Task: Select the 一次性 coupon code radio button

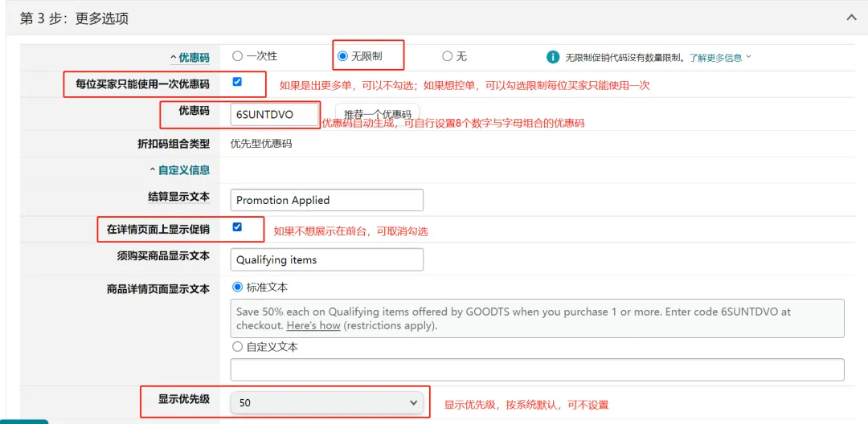Action: [x=237, y=56]
